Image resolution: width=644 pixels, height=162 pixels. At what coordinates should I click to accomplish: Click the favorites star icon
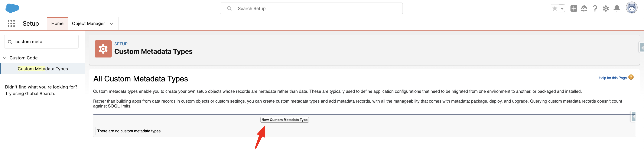tap(555, 9)
